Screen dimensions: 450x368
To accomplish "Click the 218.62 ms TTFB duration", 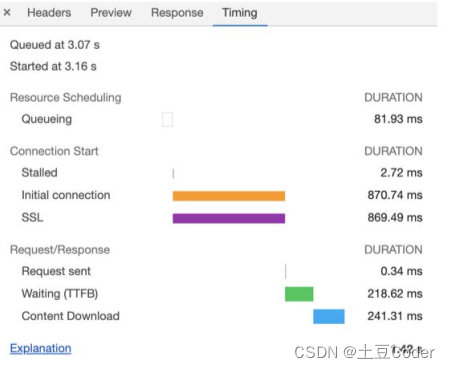I will point(395,294).
